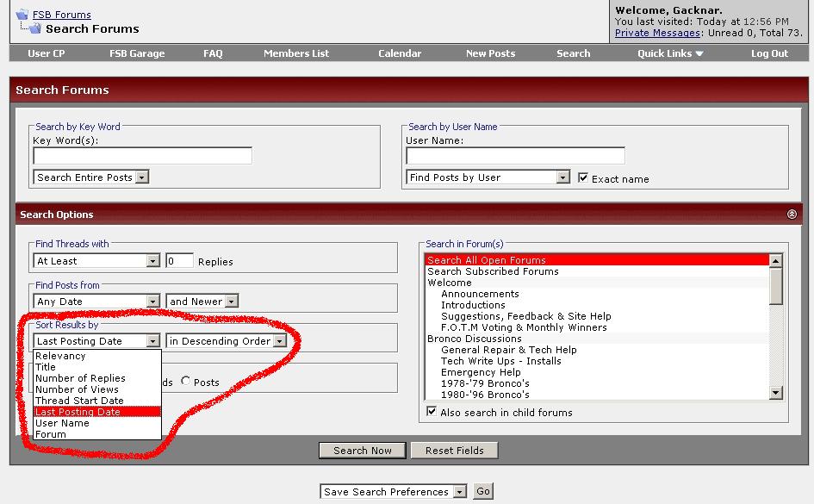The height and width of the screenshot is (504, 814).
Task: Select Emergency Help in the forum list
Action: 597,372
